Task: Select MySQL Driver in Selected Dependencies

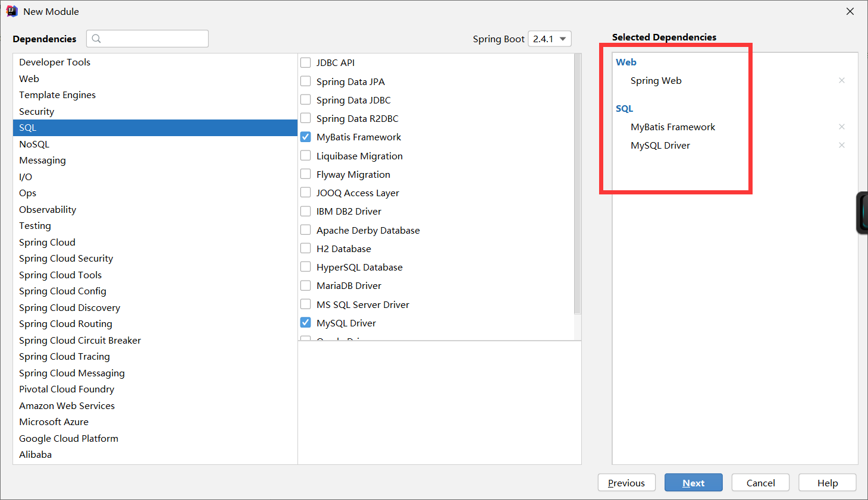Action: pyautogui.click(x=660, y=145)
